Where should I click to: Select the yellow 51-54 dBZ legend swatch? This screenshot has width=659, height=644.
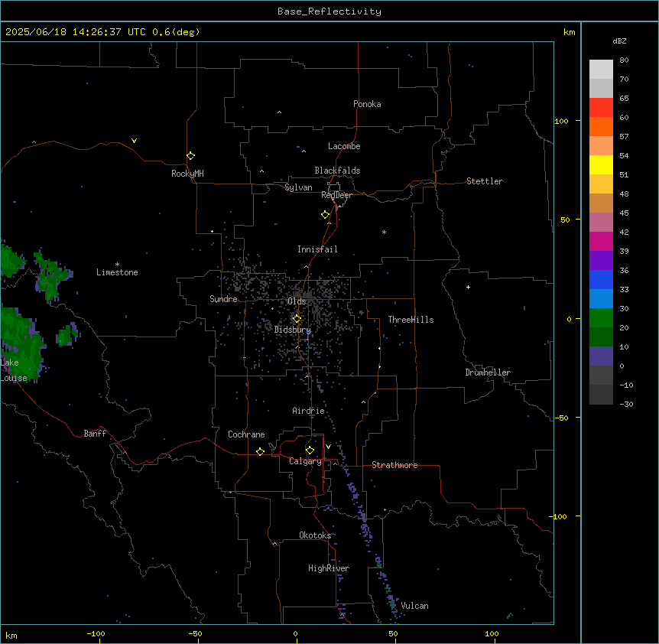click(x=601, y=164)
